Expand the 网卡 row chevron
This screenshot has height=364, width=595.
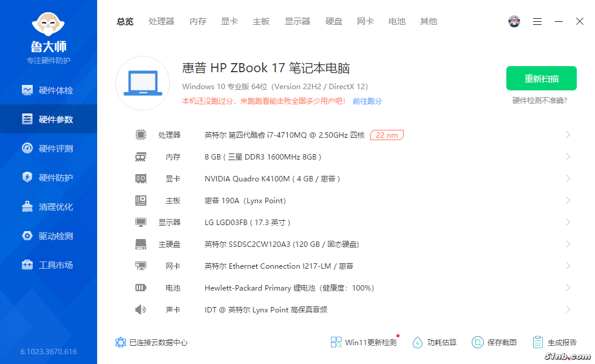coord(568,266)
